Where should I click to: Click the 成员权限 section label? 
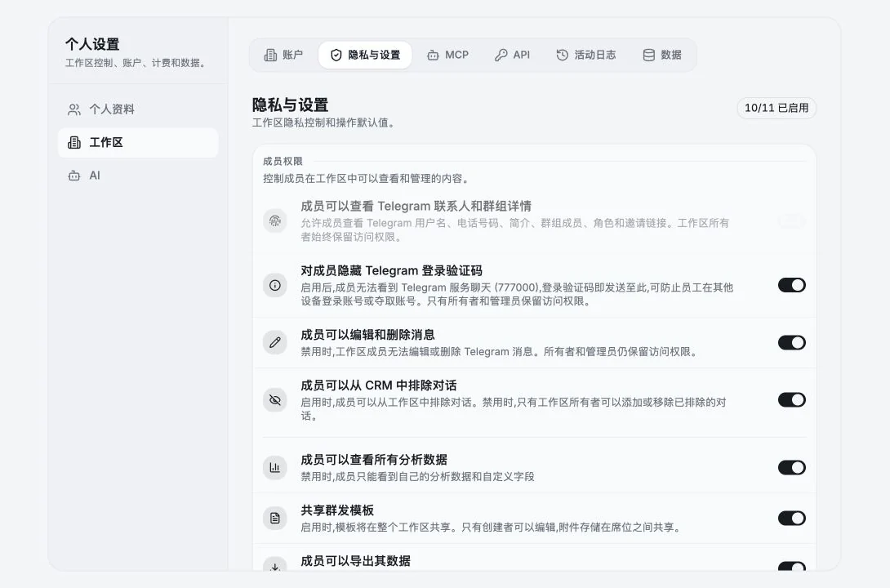[x=283, y=161]
